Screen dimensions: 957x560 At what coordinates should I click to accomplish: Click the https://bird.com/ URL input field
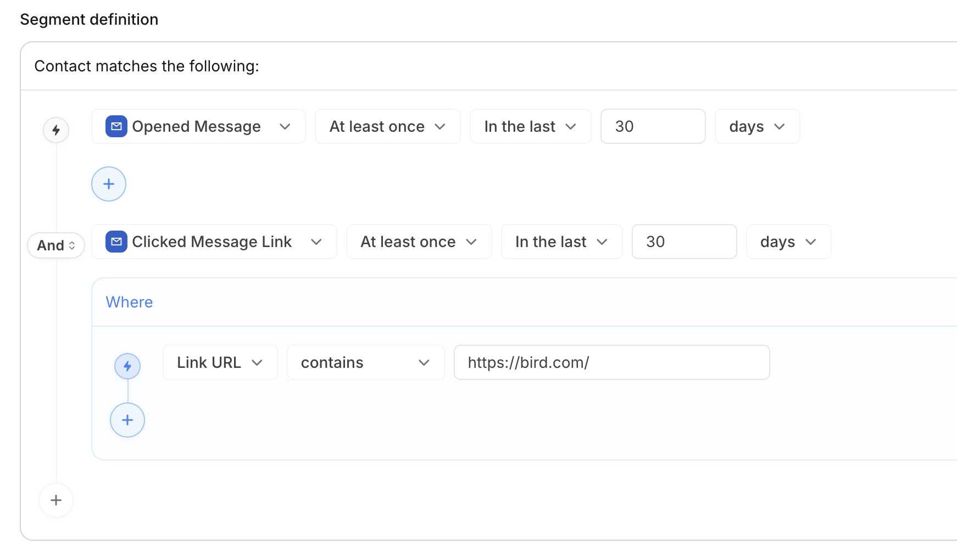[x=611, y=362]
